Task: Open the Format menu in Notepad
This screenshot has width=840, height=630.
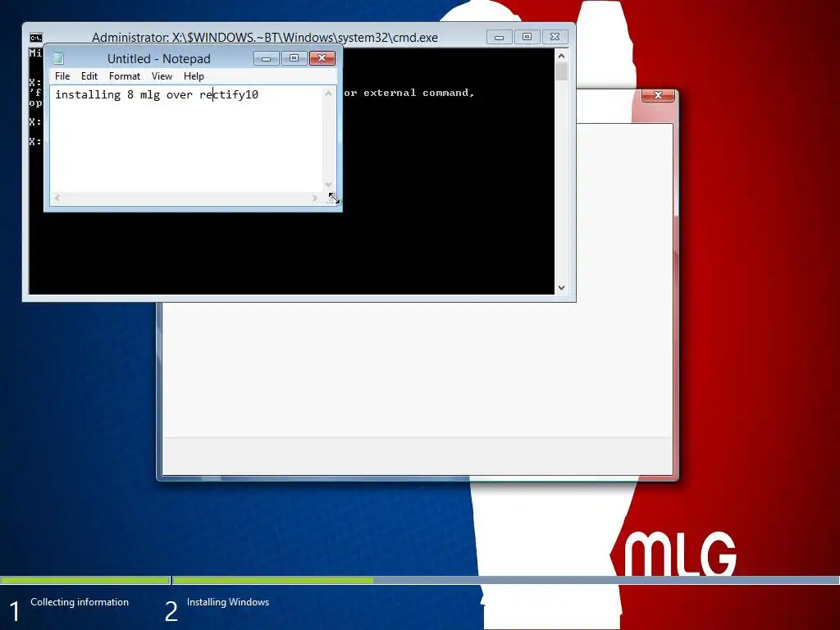Action: [x=125, y=76]
